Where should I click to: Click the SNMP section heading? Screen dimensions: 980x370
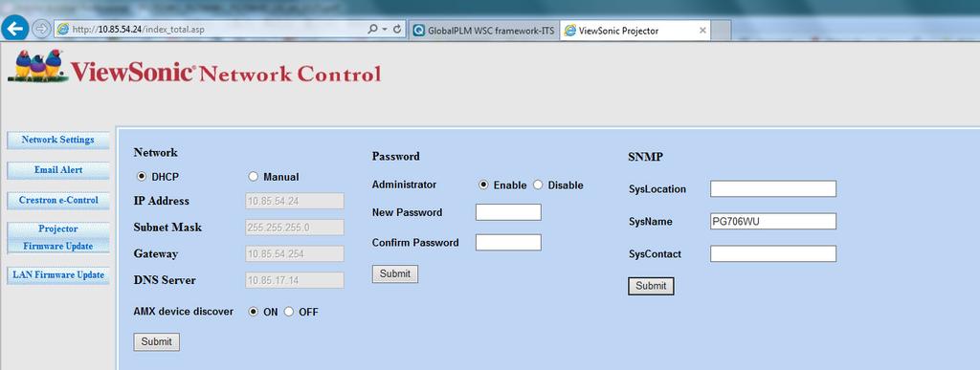coord(645,157)
